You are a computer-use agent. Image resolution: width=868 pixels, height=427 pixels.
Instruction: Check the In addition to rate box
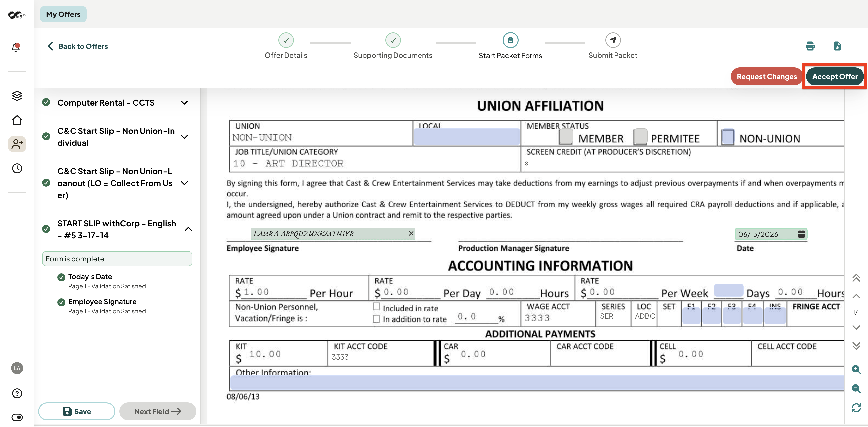tap(376, 319)
